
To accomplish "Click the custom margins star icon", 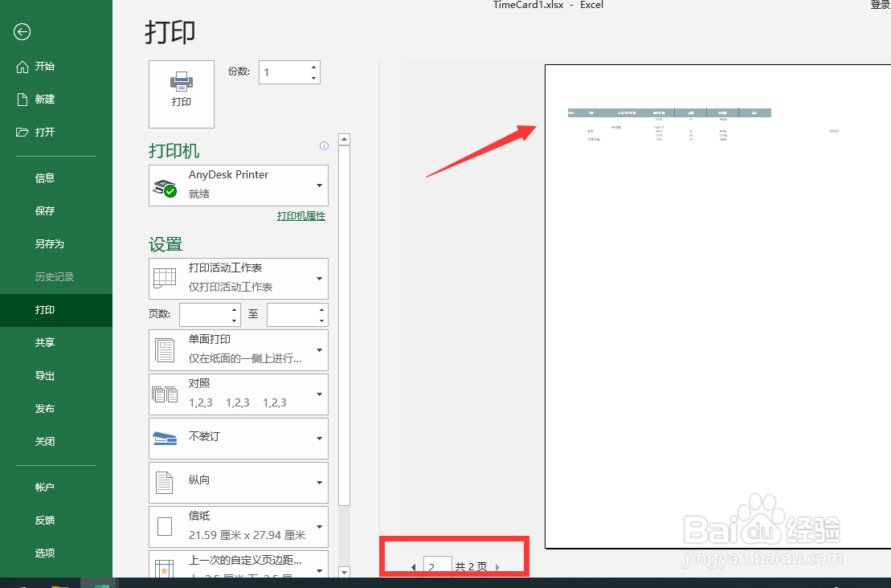I will [165, 569].
